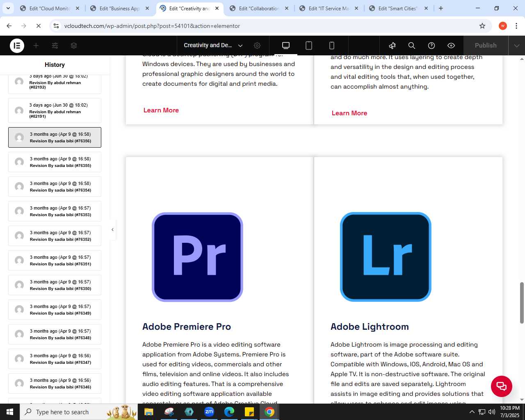Screen dimensions: 525x420
Task: Switch to Edit "Smart Cities" tab
Action: pyautogui.click(x=399, y=8)
